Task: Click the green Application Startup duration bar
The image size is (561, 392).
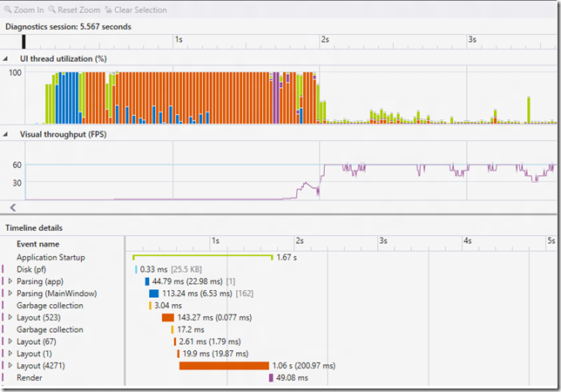Action: (202, 257)
